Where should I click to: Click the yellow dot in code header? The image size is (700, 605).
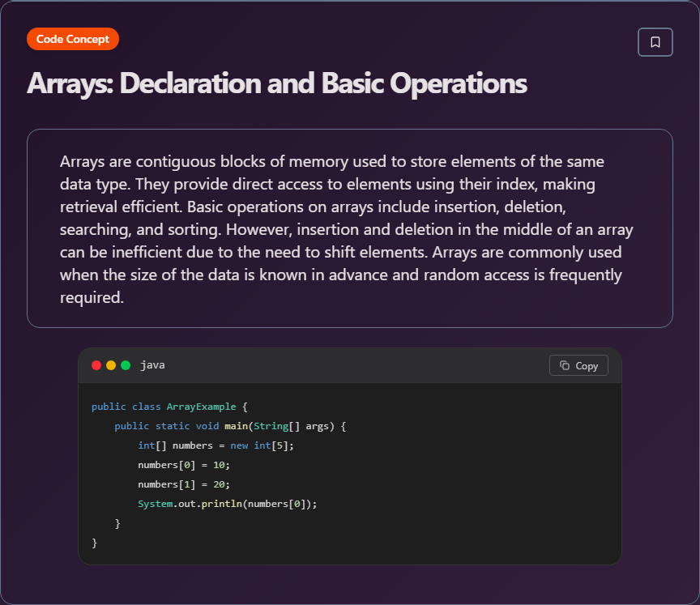click(x=111, y=365)
